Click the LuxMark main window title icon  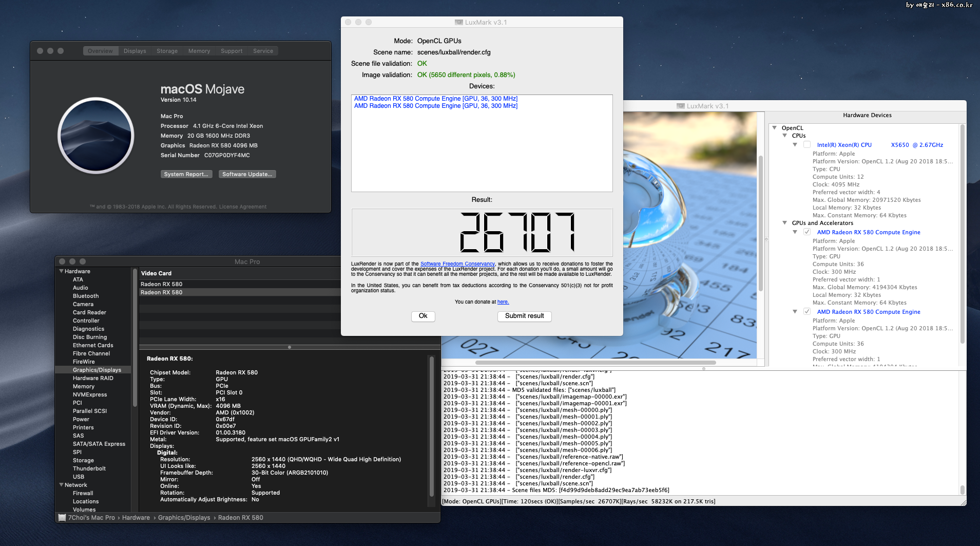pos(681,106)
